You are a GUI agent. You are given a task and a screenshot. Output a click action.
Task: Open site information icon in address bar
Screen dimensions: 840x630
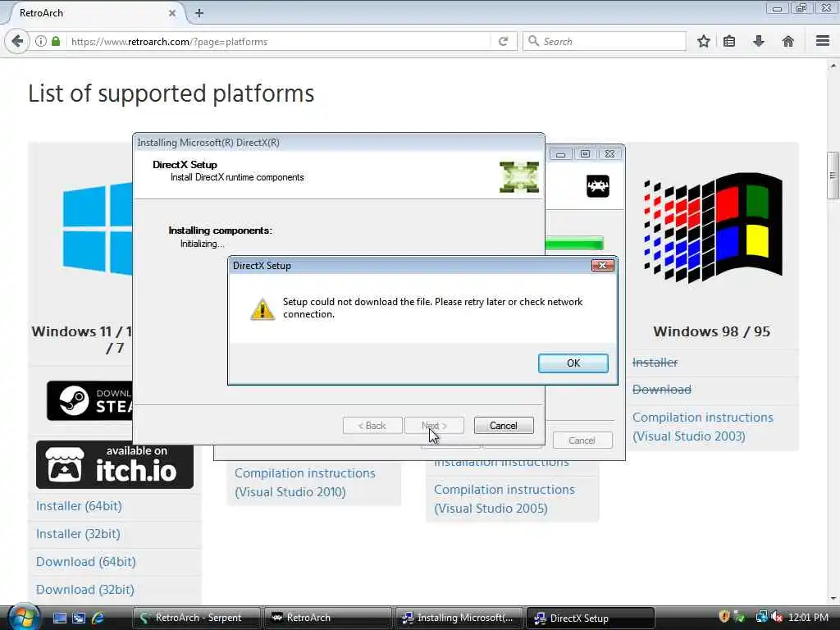click(41, 41)
